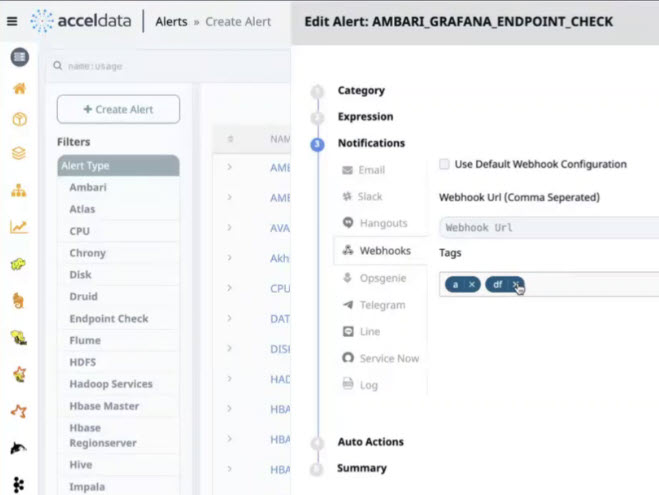Viewport: 659px width, 495px height.
Task: Click the Line messenger icon
Action: click(348, 332)
